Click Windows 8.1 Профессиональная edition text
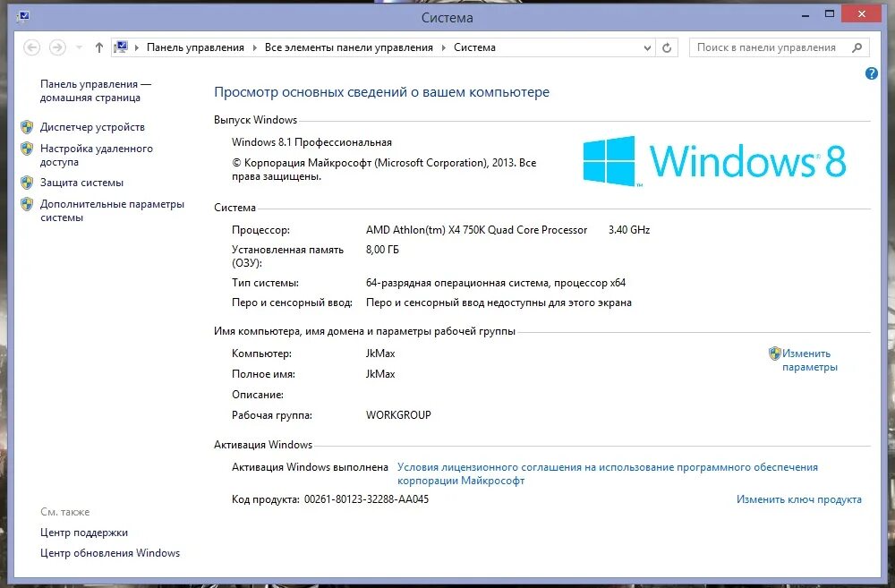The height and width of the screenshot is (588, 895). coord(311,142)
